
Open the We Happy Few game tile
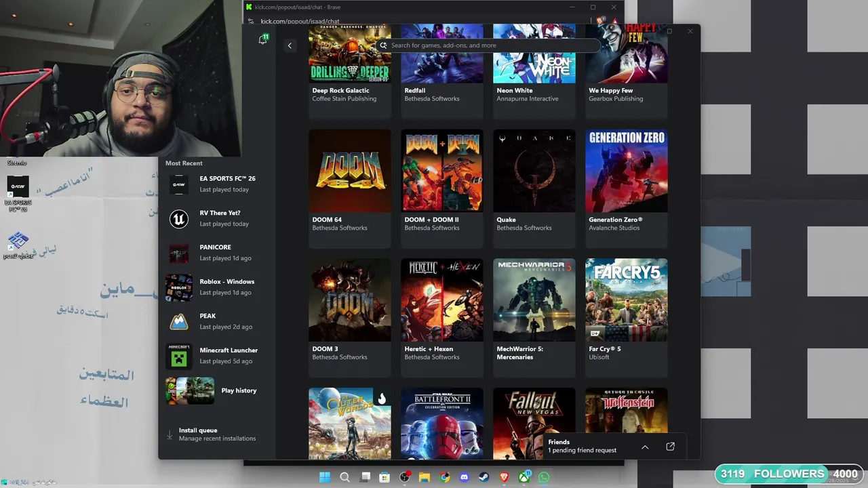(x=627, y=72)
